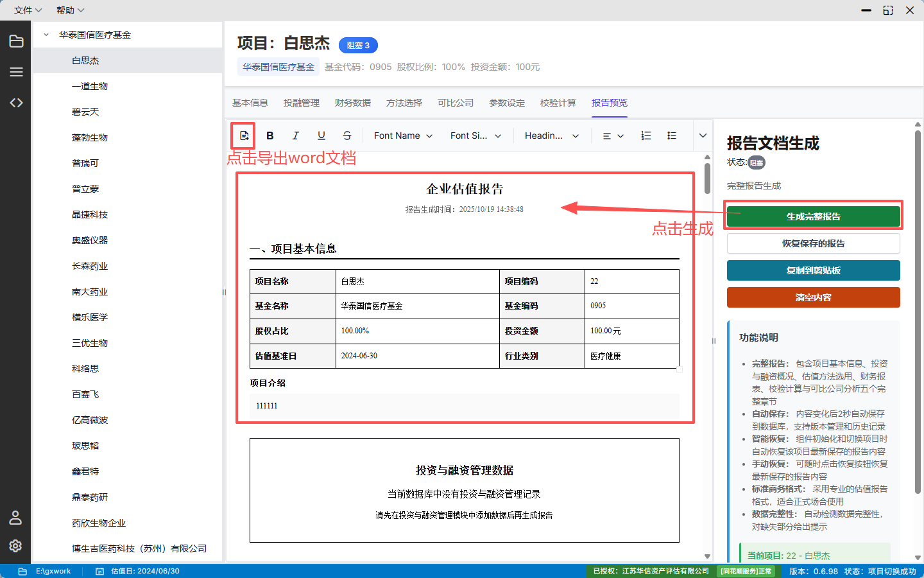Viewport: 924px width, 578px height.
Task: Click the 清空内容 button
Action: pos(813,297)
